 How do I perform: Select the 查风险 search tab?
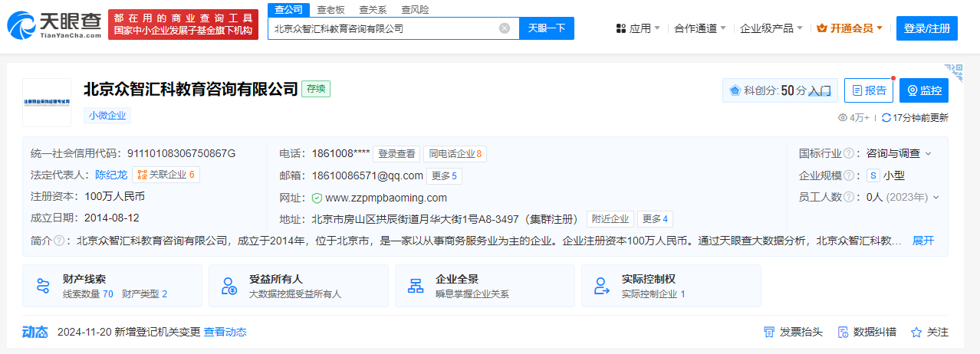pyautogui.click(x=415, y=9)
